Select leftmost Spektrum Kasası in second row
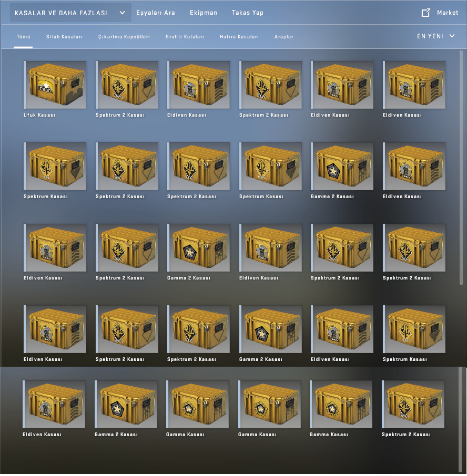The width and height of the screenshot is (467, 476). click(55, 166)
